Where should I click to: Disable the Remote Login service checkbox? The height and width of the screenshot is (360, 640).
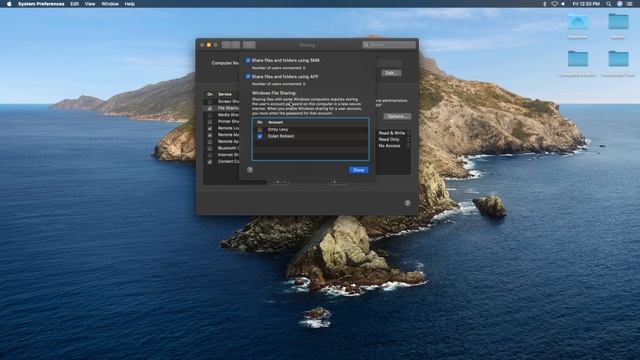coord(210,128)
